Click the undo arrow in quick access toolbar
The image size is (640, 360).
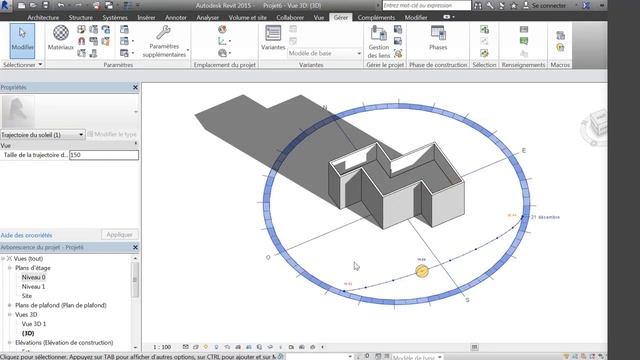(60, 5)
